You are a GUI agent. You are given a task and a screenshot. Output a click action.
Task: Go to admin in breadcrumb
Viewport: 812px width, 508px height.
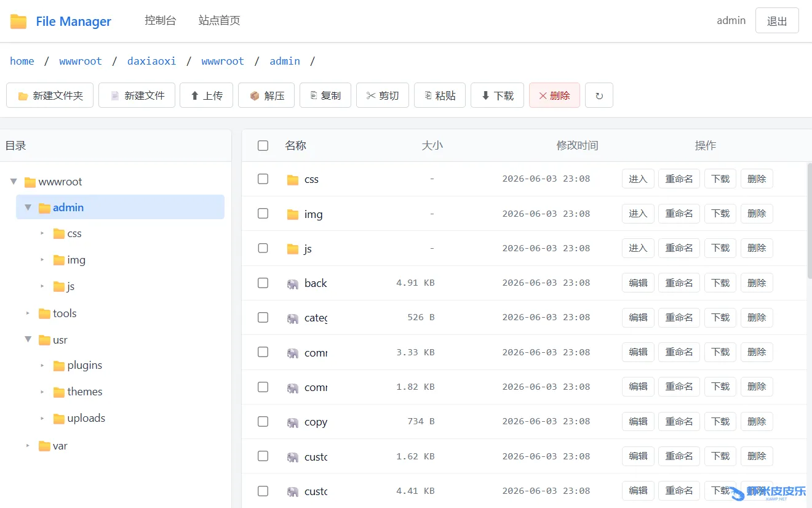[x=285, y=61]
